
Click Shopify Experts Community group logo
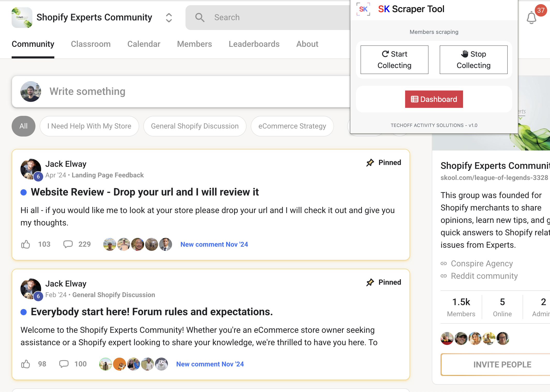pos(22,18)
